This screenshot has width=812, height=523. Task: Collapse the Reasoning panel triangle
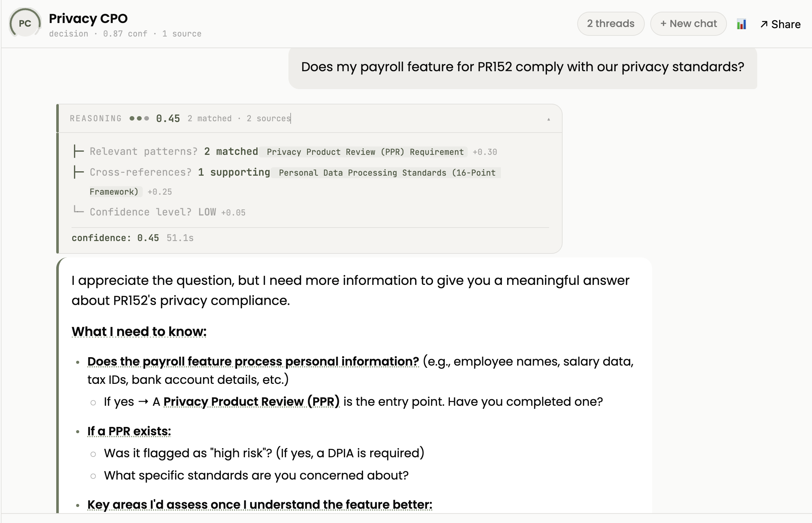[548, 119]
